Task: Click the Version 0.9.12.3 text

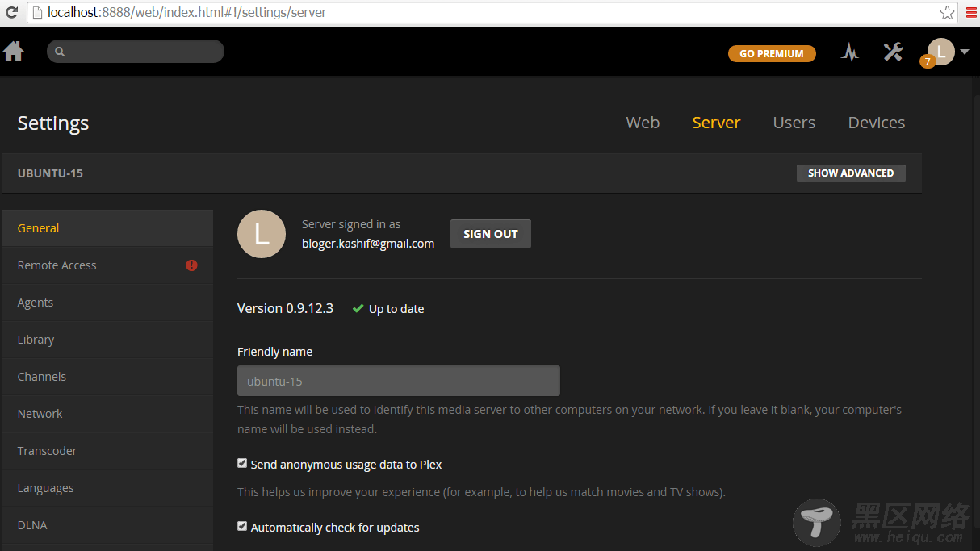Action: tap(285, 308)
